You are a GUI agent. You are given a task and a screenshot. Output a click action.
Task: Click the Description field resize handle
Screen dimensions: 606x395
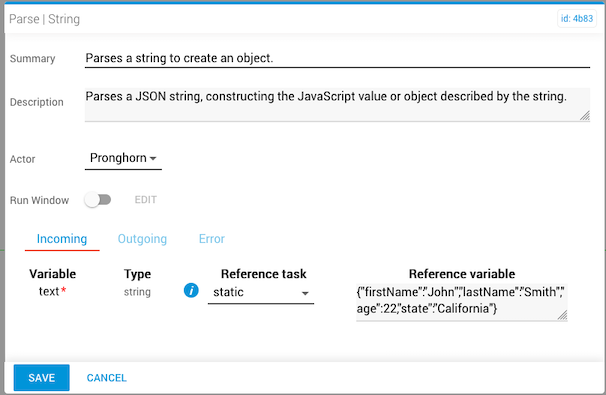point(585,116)
